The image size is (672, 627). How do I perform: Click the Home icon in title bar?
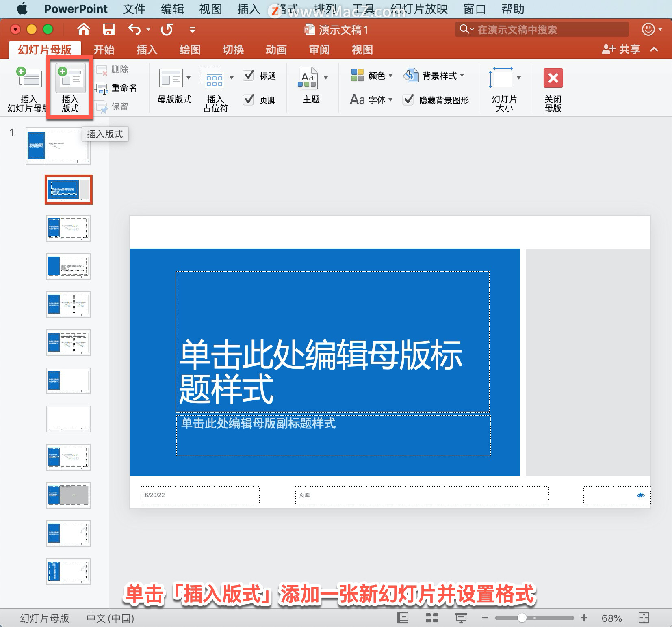[x=83, y=29]
